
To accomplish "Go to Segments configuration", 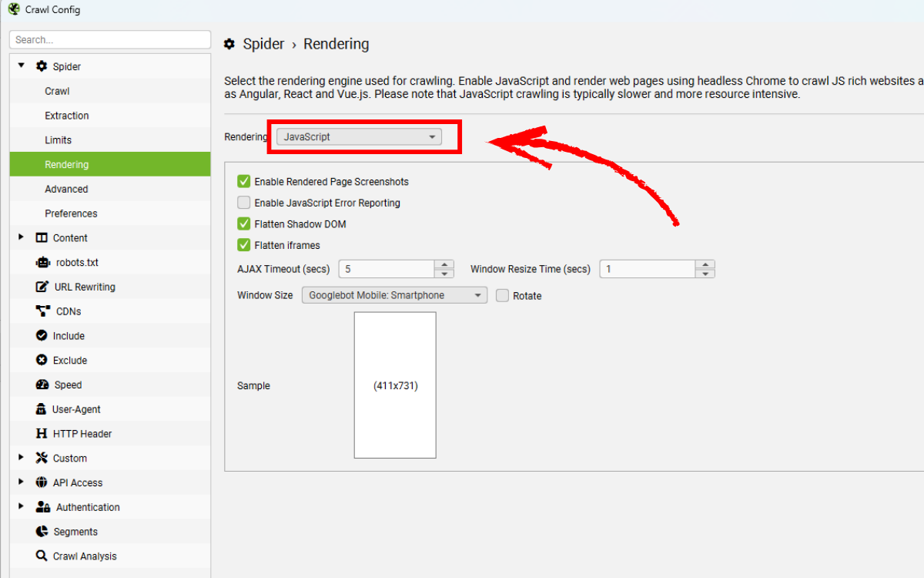I will 75,532.
